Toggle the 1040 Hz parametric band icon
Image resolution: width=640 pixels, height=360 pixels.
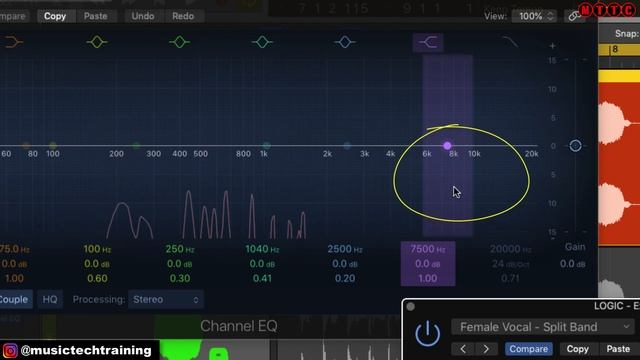(262, 42)
